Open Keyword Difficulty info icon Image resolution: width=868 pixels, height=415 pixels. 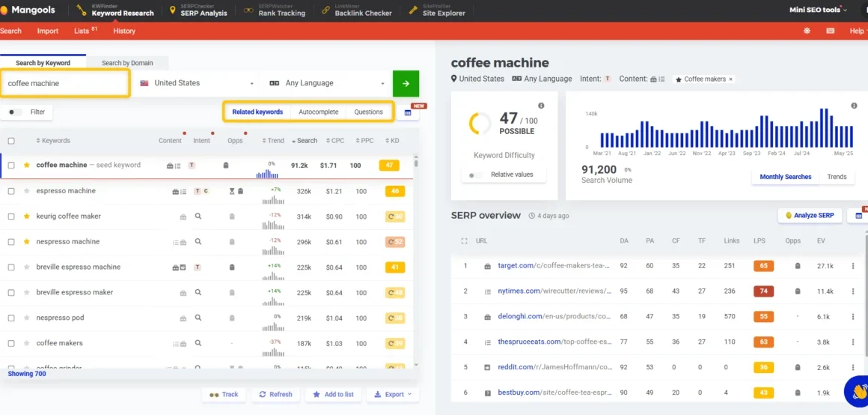point(541,106)
